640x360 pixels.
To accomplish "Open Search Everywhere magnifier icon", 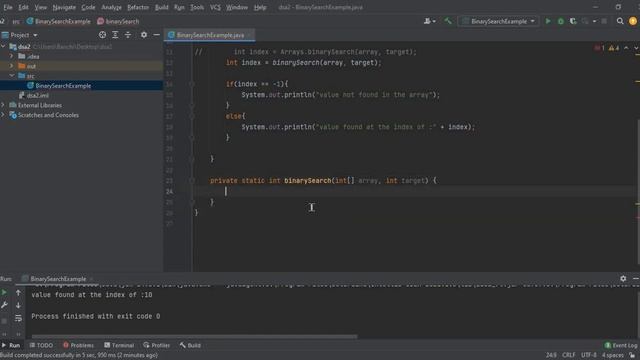I will tap(620, 21).
